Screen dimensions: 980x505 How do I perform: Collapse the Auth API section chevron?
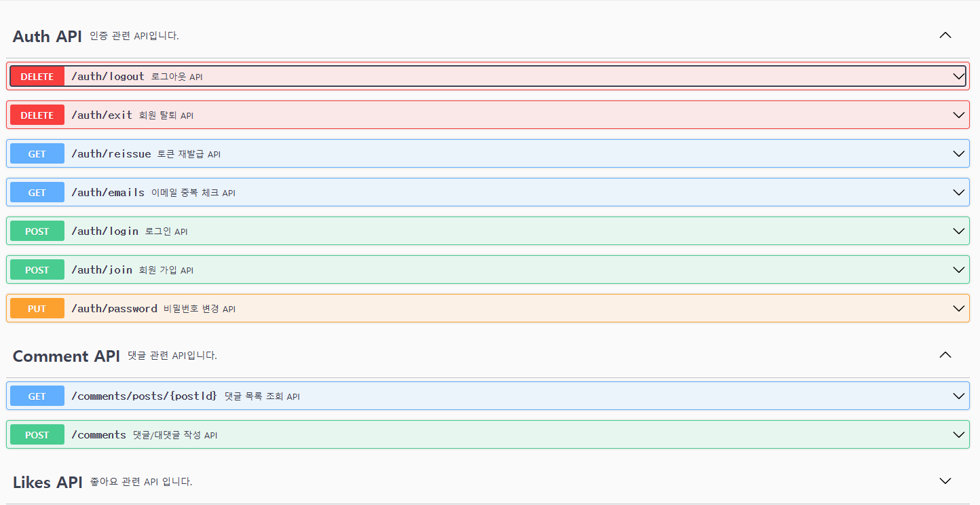coord(945,35)
